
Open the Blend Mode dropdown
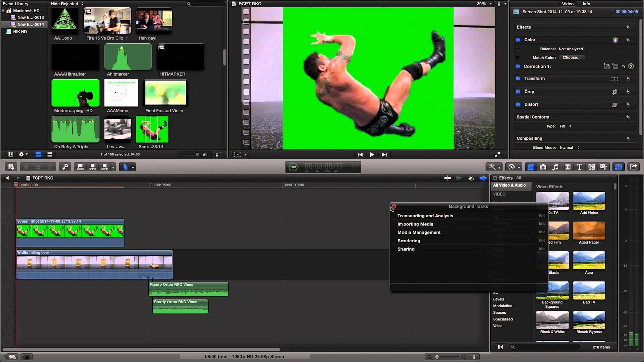570,148
